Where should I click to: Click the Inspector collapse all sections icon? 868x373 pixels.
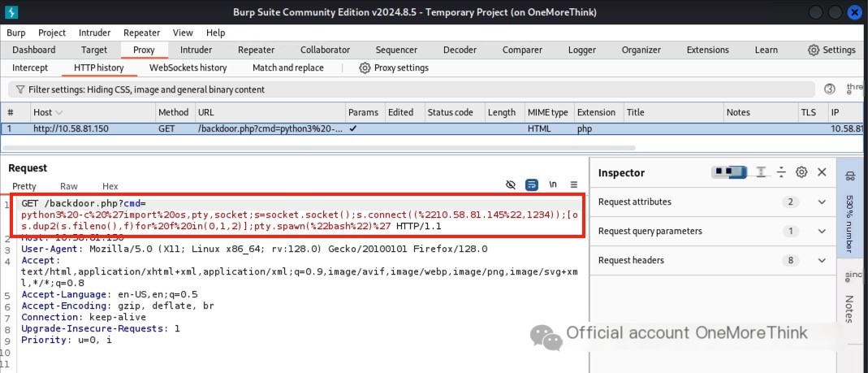tap(781, 172)
